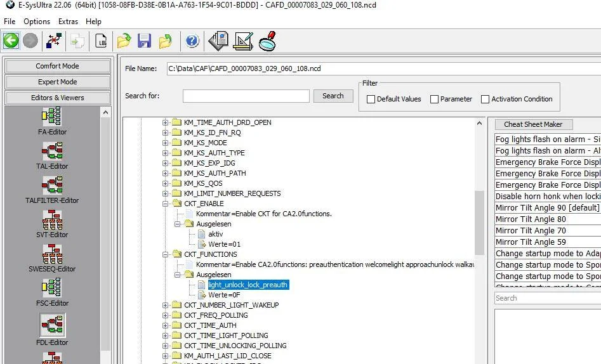601x364 pixels.
Task: Select Change startup mode to Adaptive entry
Action: (548, 254)
